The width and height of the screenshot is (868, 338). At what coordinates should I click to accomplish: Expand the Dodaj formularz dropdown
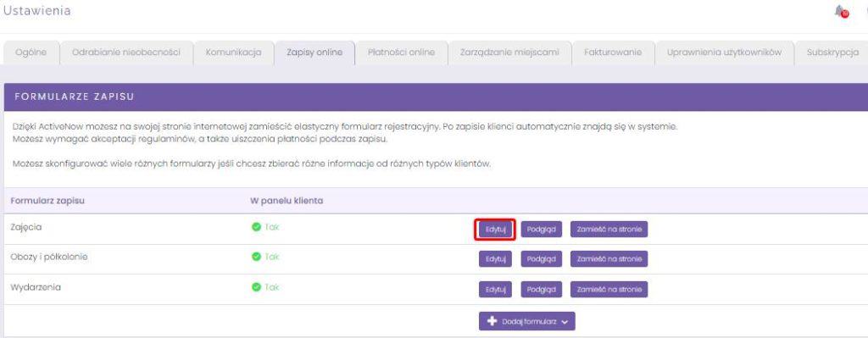(527, 321)
